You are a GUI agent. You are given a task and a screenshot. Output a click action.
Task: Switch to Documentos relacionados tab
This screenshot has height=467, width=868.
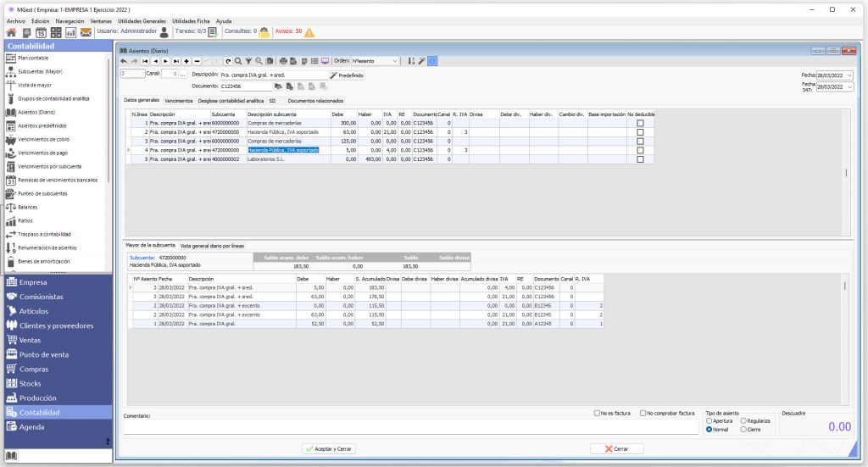[315, 101]
